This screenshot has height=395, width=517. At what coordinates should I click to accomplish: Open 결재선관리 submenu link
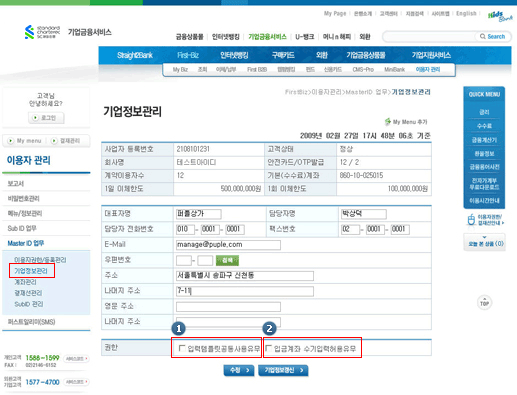(28, 293)
